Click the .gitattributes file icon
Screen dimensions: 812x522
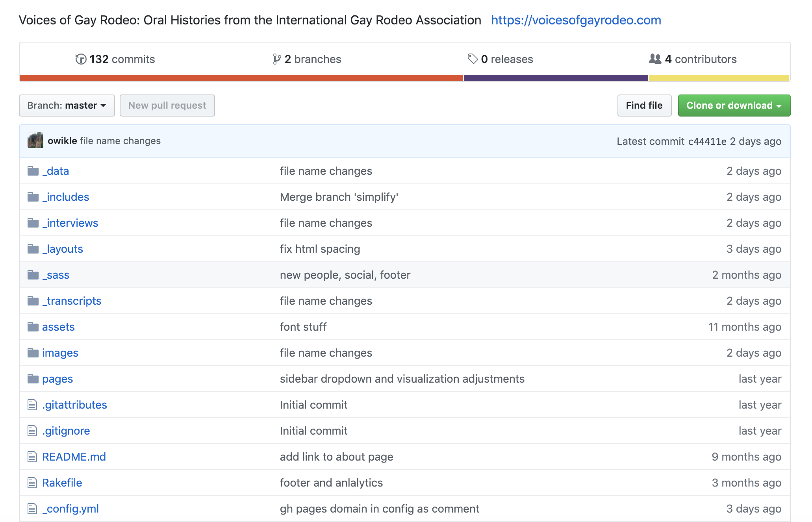coord(32,405)
